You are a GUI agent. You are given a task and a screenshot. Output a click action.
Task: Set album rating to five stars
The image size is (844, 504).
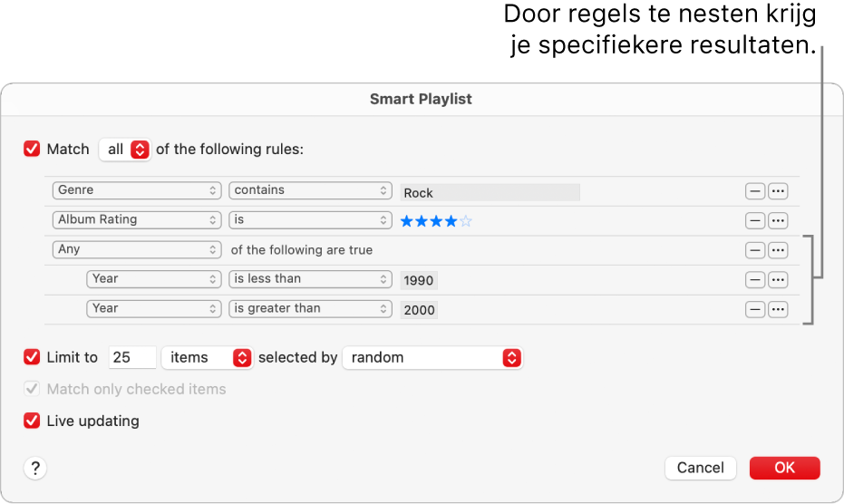click(466, 220)
